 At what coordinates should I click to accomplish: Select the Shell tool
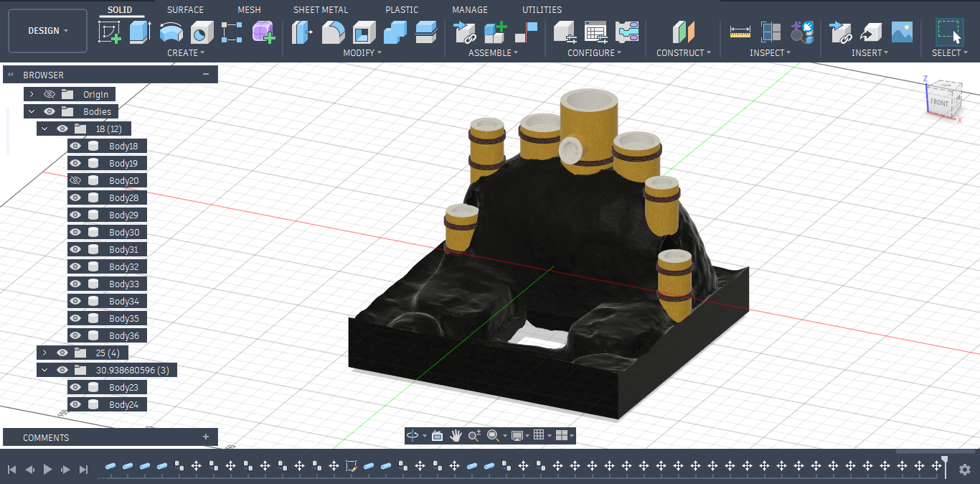pos(364,32)
